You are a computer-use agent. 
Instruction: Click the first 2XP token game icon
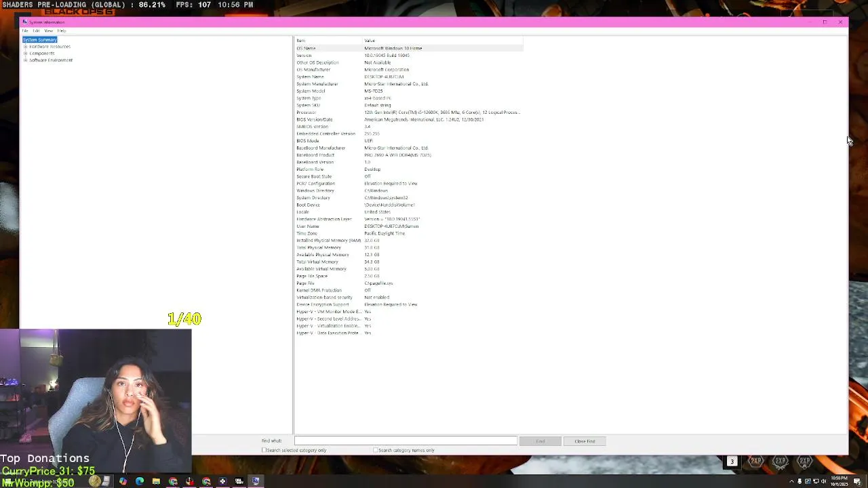[x=756, y=462]
